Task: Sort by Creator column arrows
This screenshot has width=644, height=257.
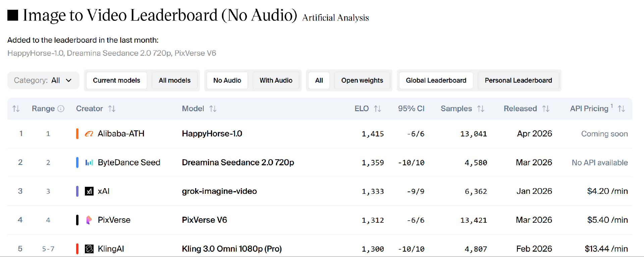Action: [x=112, y=109]
